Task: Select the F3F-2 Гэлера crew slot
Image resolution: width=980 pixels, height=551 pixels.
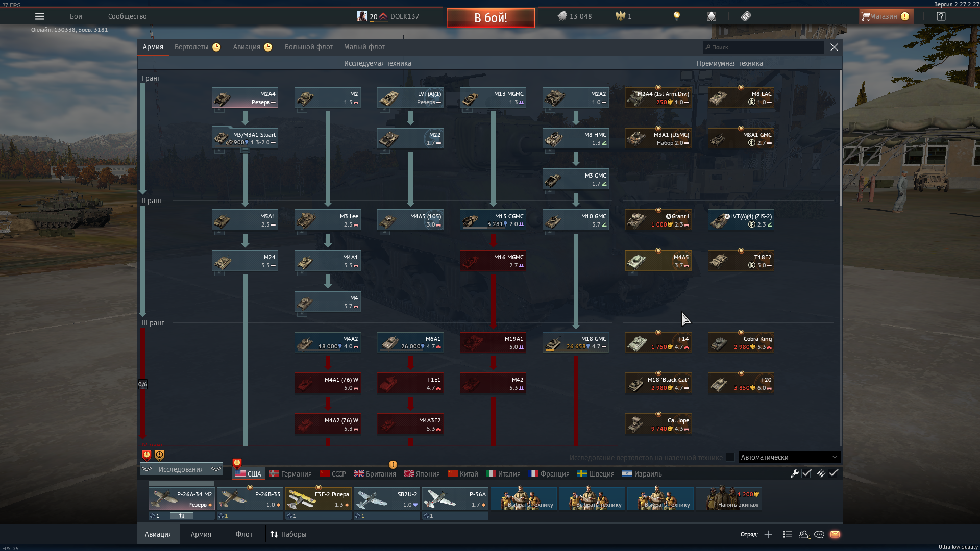Action: [318, 499]
